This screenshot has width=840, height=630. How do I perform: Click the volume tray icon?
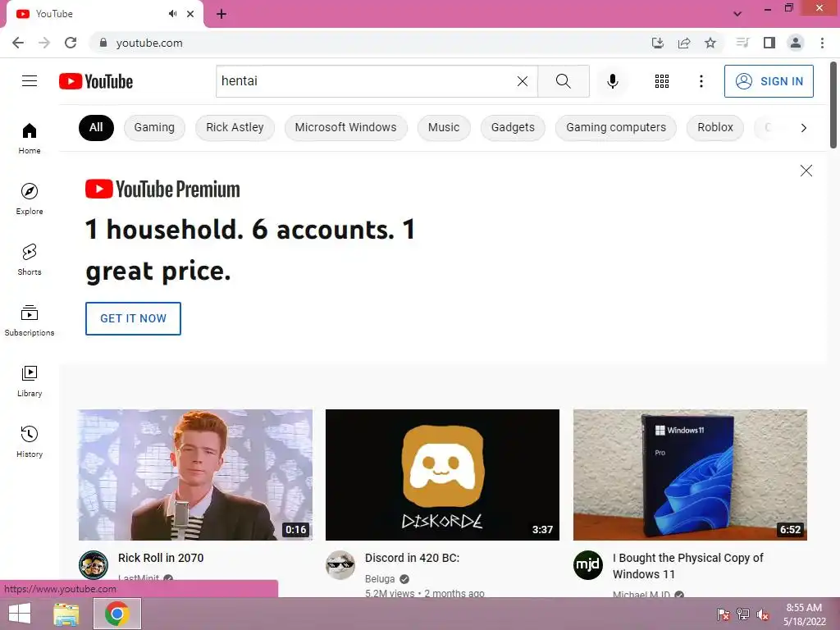coord(762,614)
